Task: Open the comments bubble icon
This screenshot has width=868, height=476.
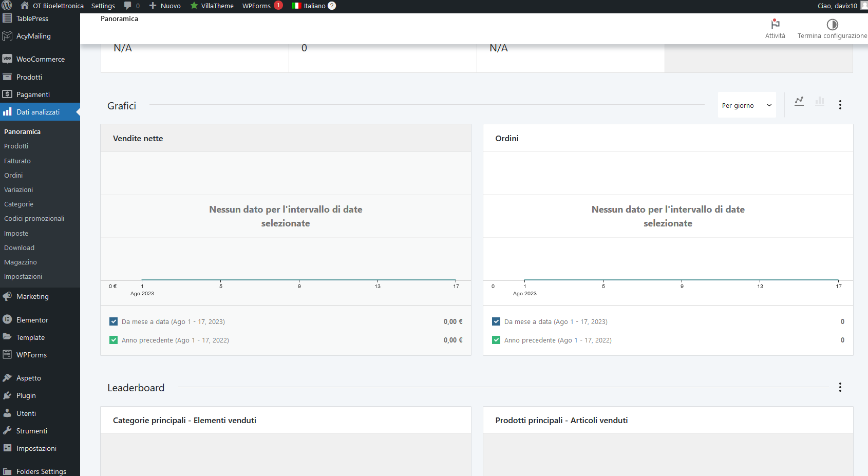Action: click(x=128, y=6)
